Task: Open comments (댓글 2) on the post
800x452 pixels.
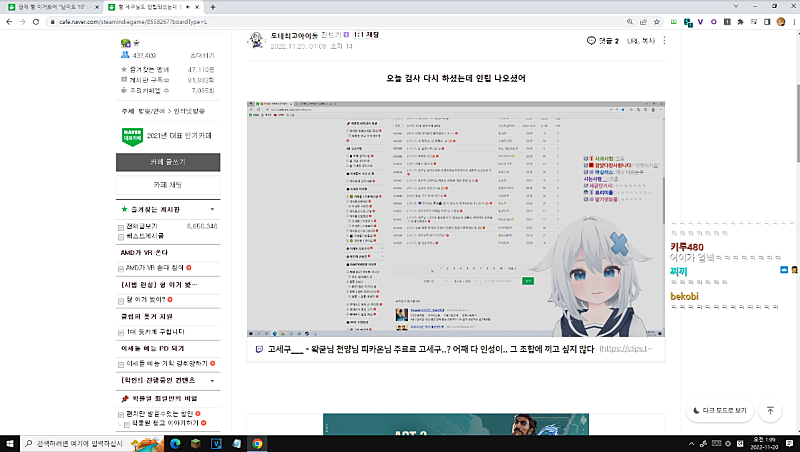Action: click(603, 41)
